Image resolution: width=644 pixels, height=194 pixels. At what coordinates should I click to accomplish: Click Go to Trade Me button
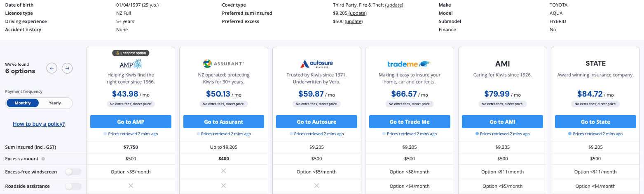click(x=410, y=122)
